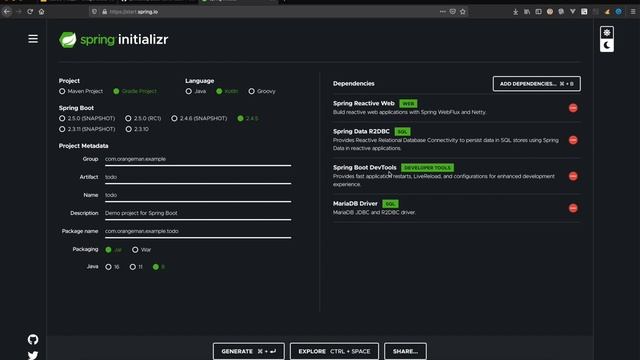
Task: Select Java version 16
Action: click(x=112, y=267)
